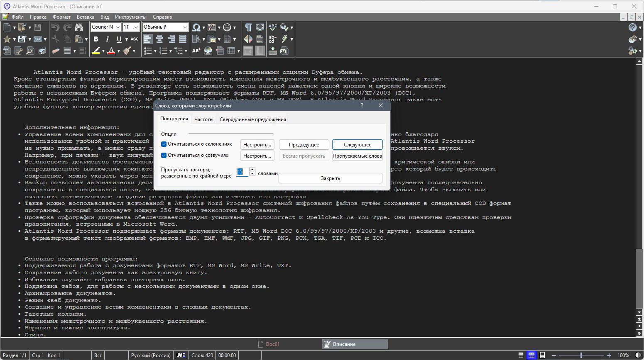Expand the Обычный style dropdown
Image resolution: width=644 pixels, height=360 pixels.
[x=185, y=27]
